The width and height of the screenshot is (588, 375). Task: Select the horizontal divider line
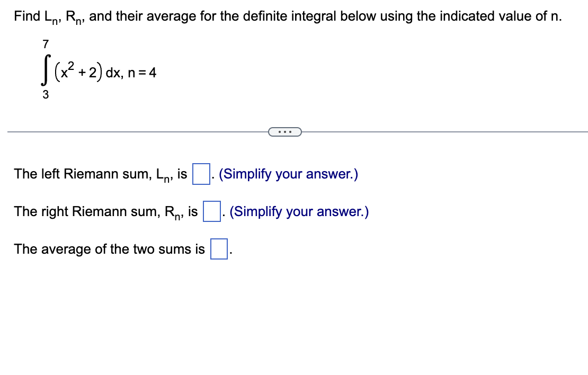(x=132, y=131)
